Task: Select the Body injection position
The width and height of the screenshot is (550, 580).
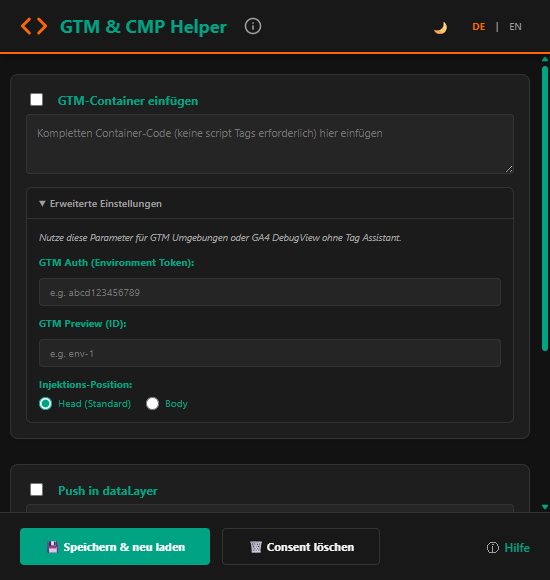Action: pyautogui.click(x=152, y=404)
